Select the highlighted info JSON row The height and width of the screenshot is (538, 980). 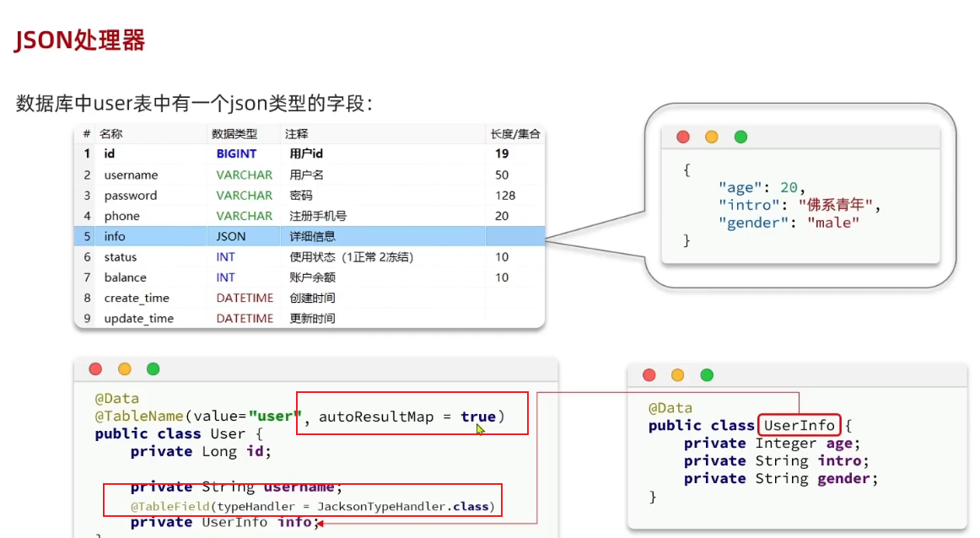[x=309, y=237]
